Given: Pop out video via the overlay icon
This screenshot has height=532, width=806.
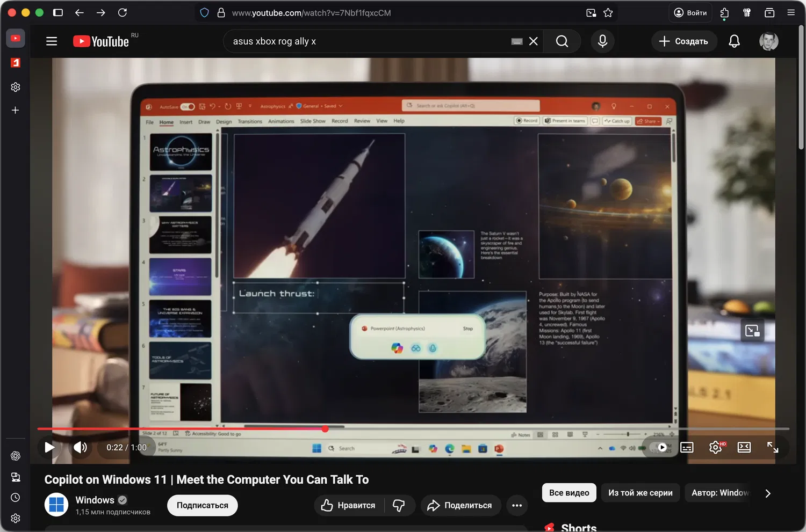Looking at the screenshot, I should point(752,331).
